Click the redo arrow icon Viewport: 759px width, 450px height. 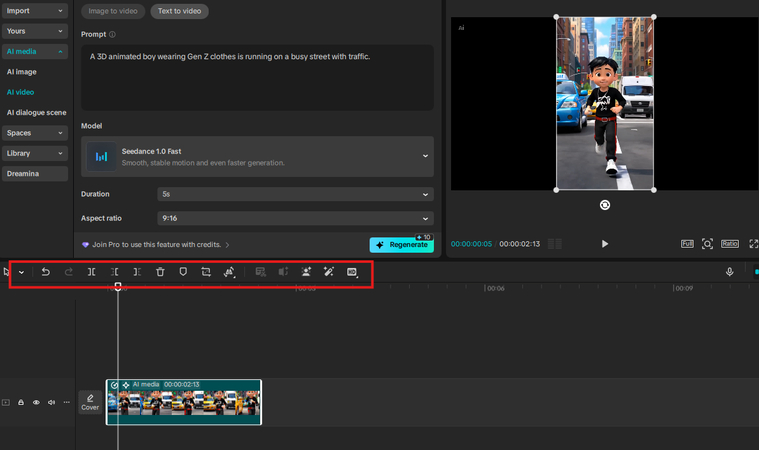click(x=69, y=272)
